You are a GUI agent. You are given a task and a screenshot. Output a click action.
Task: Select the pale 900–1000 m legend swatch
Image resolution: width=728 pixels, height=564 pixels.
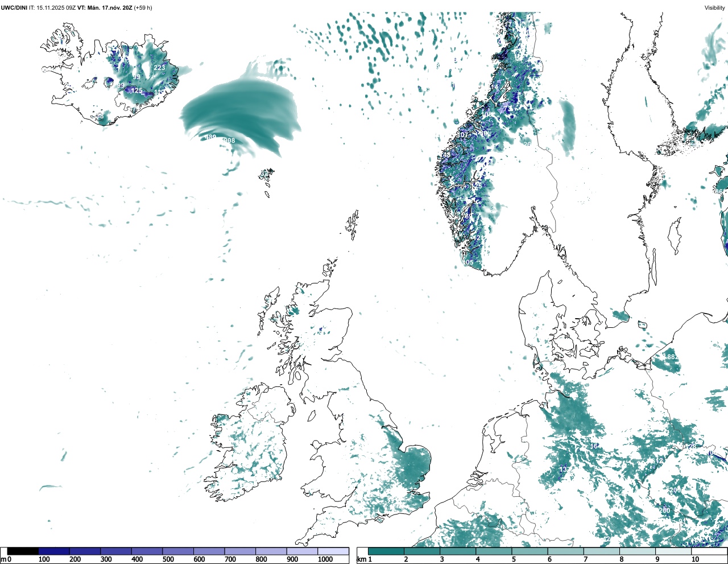[x=302, y=551]
